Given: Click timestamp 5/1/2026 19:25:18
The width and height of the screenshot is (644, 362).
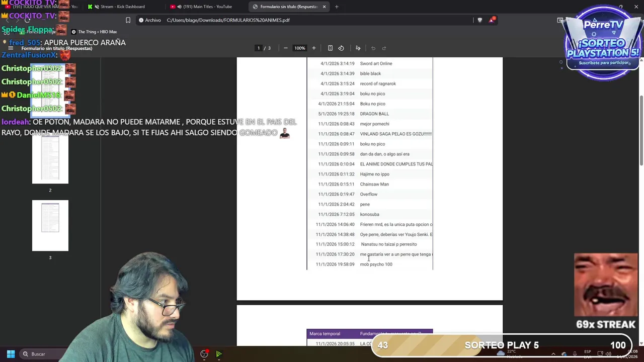Looking at the screenshot, I should 336,114.
